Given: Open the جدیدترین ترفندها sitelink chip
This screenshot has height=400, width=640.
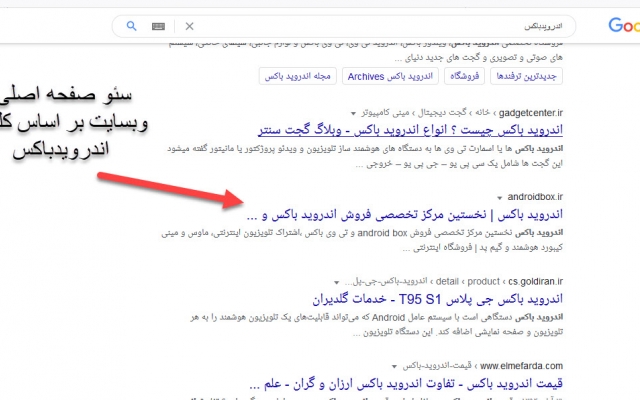Looking at the screenshot, I should coord(526,76).
